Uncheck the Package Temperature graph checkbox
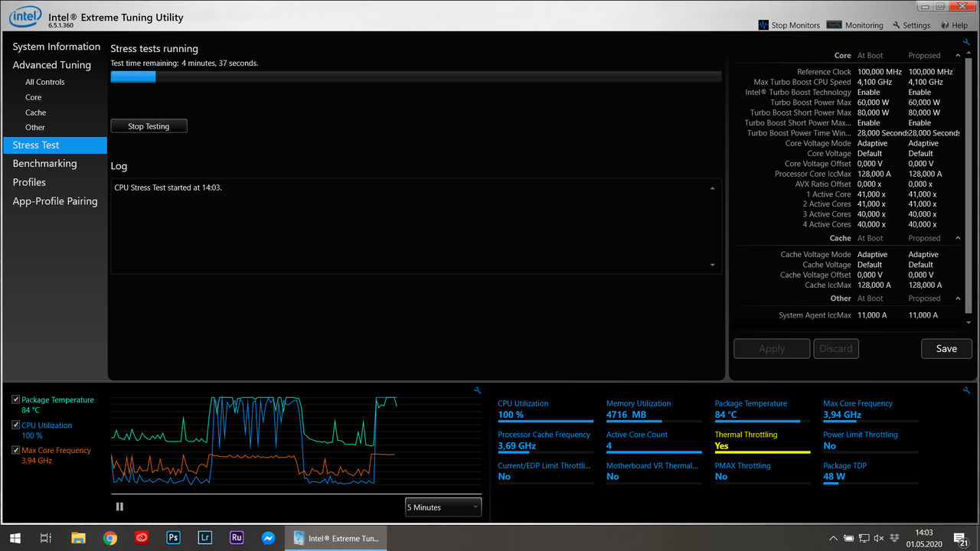 click(16, 399)
